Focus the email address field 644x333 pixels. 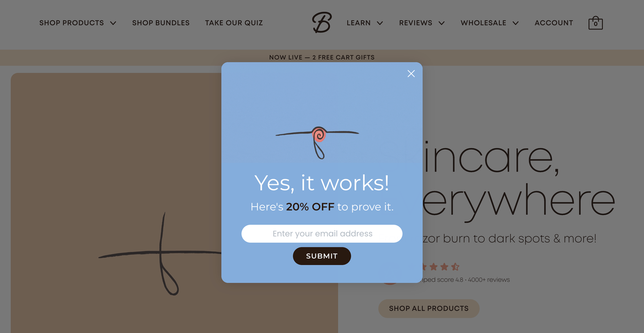coord(322,234)
